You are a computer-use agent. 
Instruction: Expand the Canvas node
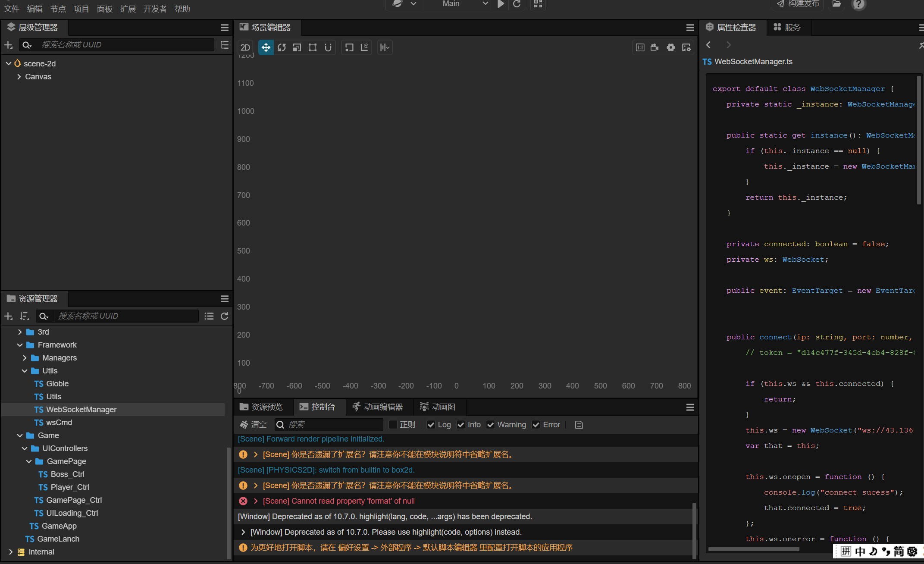pyautogui.click(x=19, y=77)
